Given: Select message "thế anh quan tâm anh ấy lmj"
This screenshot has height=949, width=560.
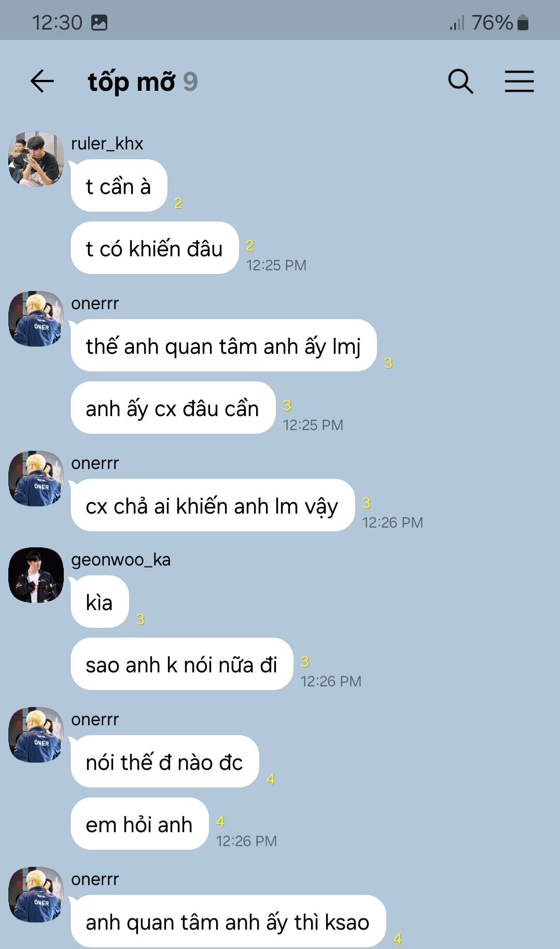Looking at the screenshot, I should pyautogui.click(x=223, y=346).
